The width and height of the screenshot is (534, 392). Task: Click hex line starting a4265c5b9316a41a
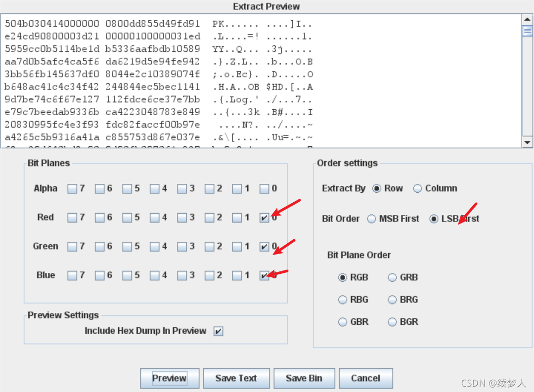[158, 137]
